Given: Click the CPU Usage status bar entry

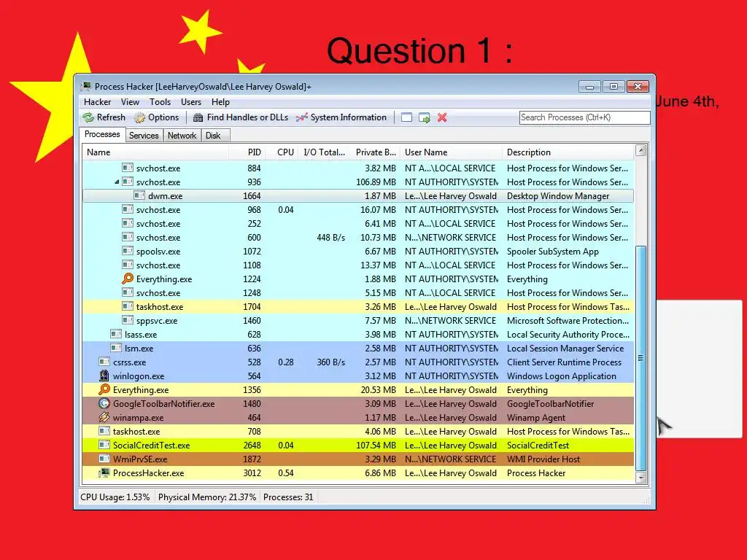Looking at the screenshot, I should (x=115, y=497).
